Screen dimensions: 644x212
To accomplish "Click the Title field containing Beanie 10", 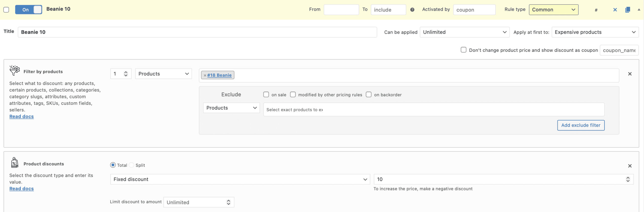I will [x=197, y=32].
